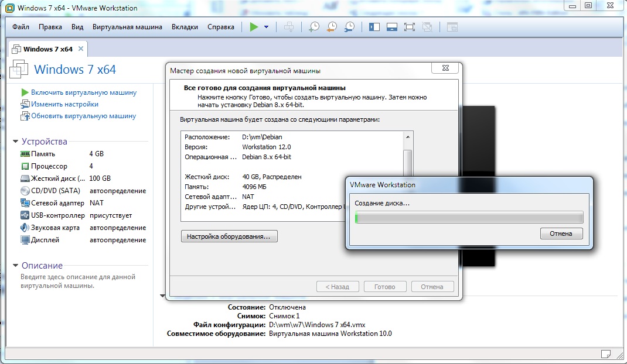Click the Готово button in wizard
Image resolution: width=627 pixels, height=364 pixels.
point(384,287)
